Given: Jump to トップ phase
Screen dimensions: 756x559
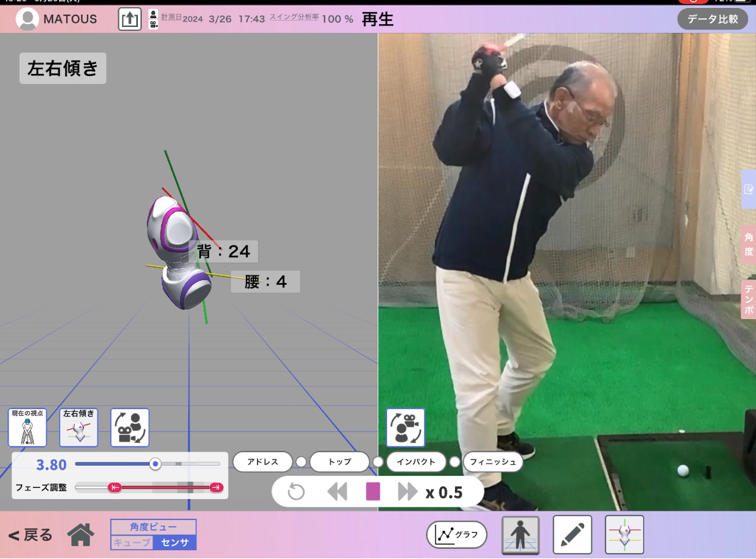Looking at the screenshot, I should click(339, 462).
